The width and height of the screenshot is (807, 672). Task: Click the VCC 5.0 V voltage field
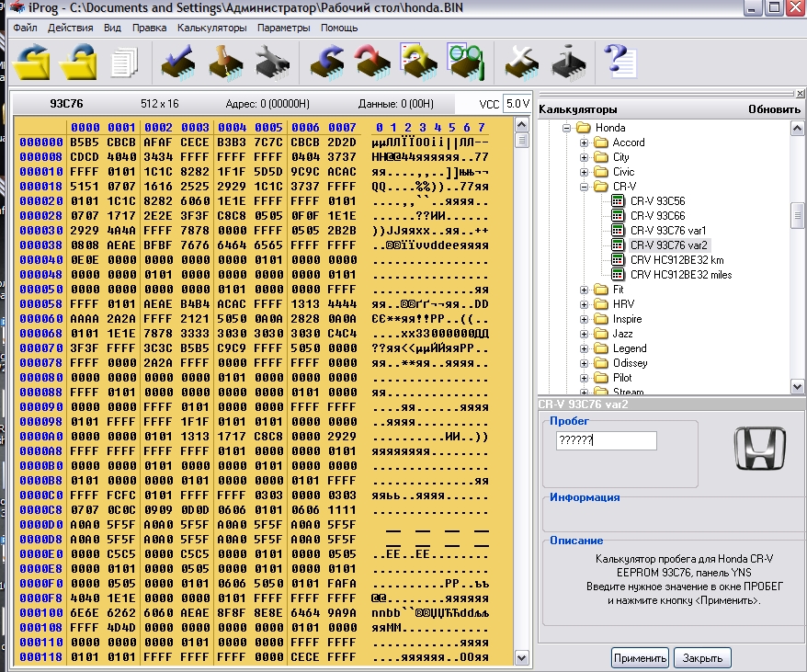click(x=517, y=104)
